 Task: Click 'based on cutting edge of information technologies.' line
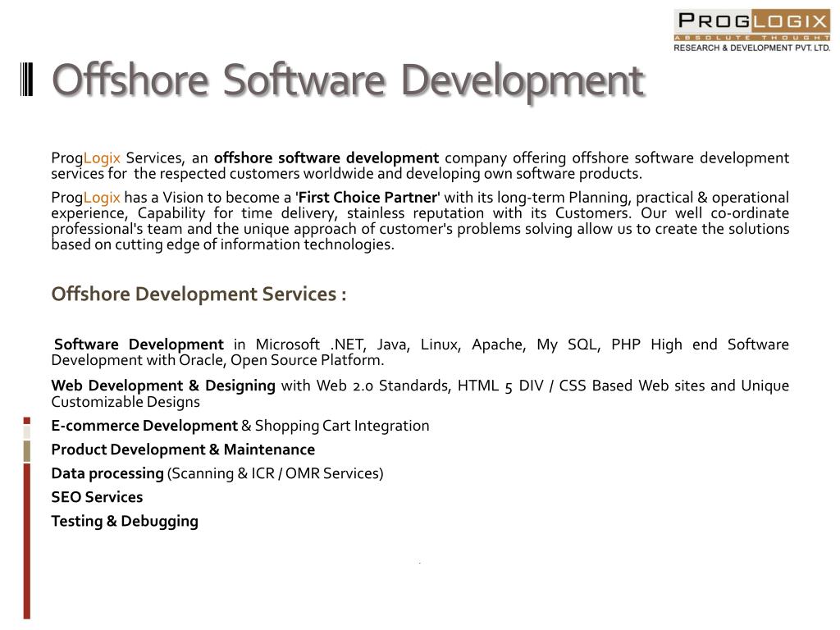[223, 244]
